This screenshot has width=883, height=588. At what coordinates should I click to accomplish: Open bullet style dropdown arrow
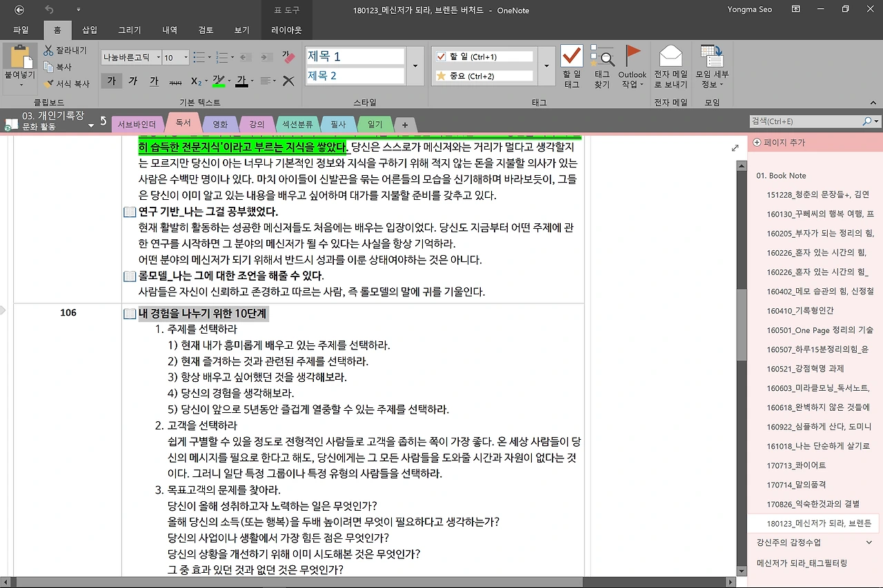(209, 58)
